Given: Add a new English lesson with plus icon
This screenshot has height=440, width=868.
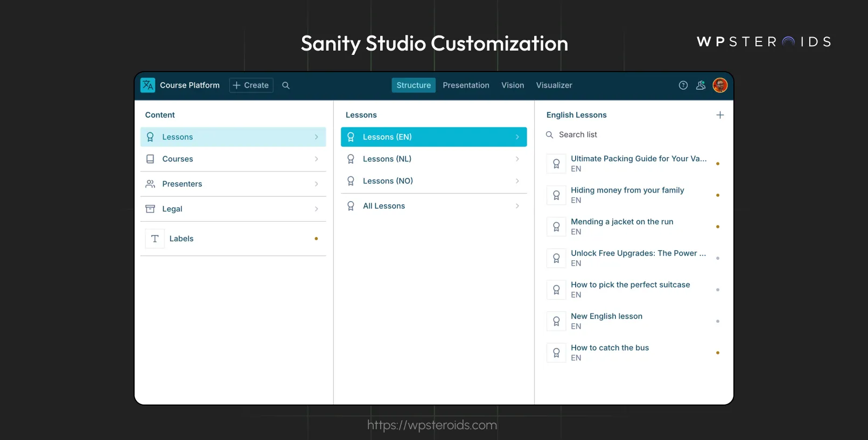Looking at the screenshot, I should click(x=720, y=115).
